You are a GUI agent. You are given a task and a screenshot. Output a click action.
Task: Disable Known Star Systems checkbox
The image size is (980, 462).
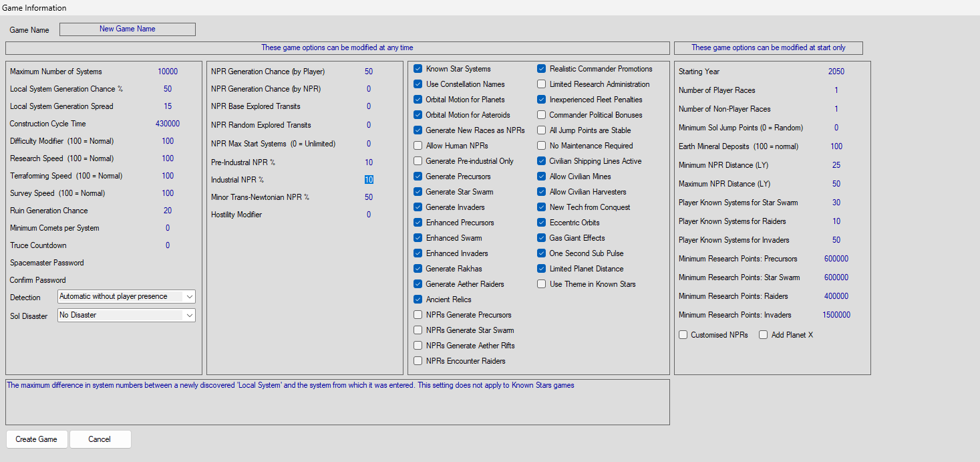pyautogui.click(x=418, y=69)
